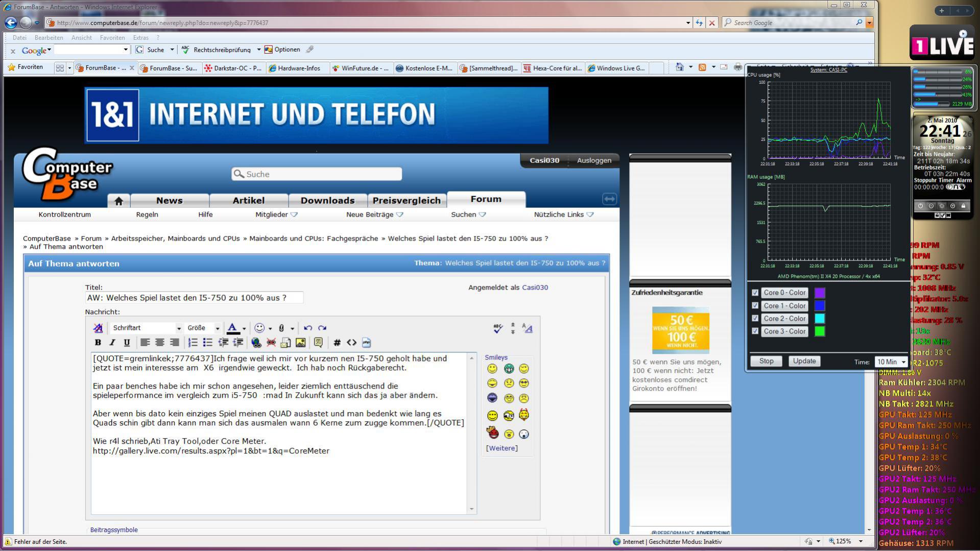Open the Time interval dropdown (10 Min)
Image resolution: width=980 pixels, height=551 pixels.
[891, 362]
